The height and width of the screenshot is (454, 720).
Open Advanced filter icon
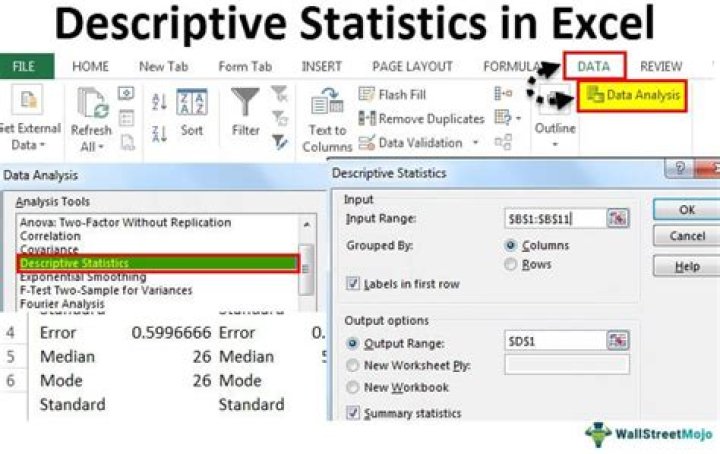point(279,142)
